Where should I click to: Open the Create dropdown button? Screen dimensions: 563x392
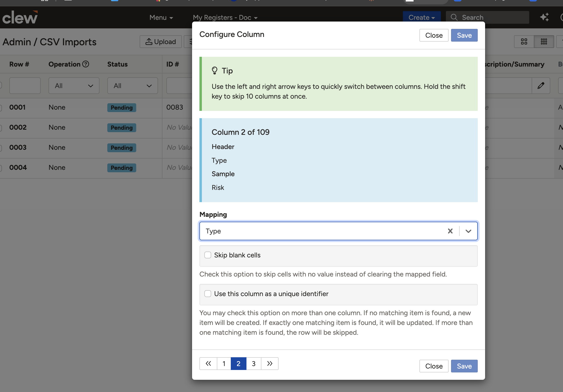(422, 17)
